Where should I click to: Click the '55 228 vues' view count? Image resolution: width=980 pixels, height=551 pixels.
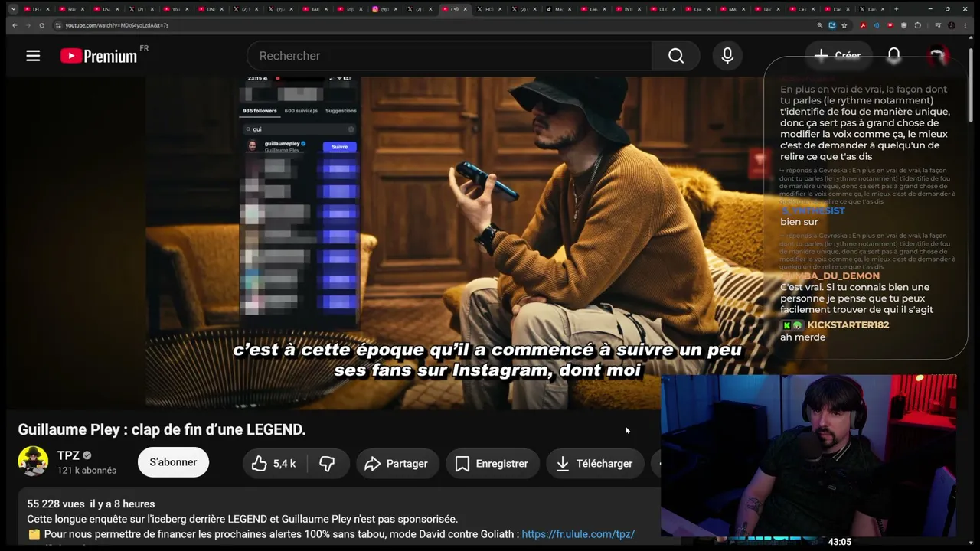coord(56,504)
